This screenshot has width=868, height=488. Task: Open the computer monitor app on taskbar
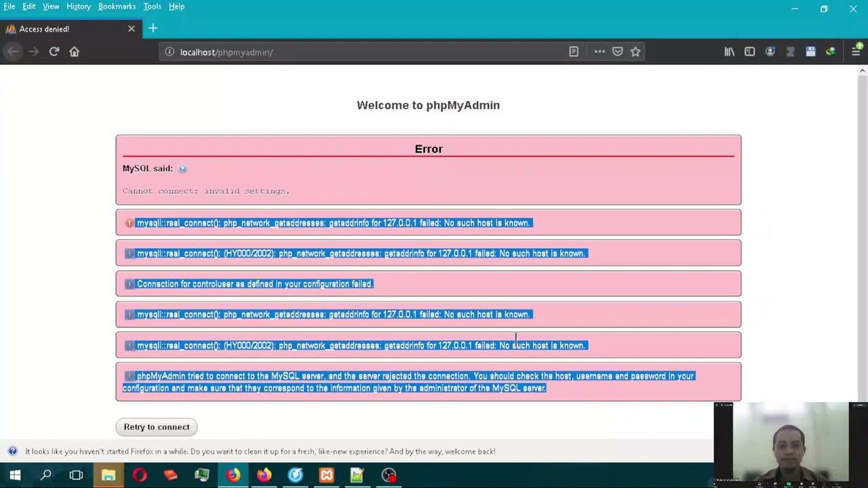[201, 475]
